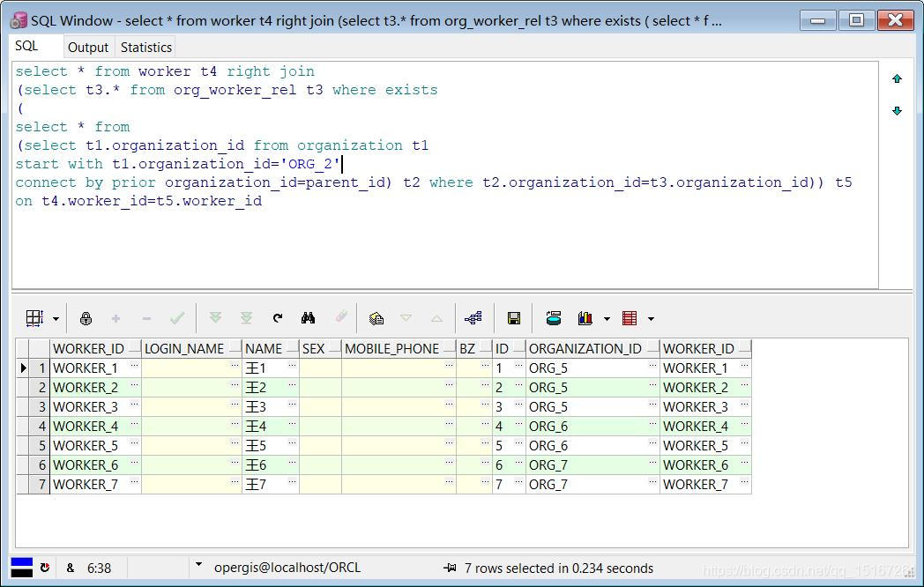The image size is (924, 587).
Task: Click the linked query tree icon
Action: point(473,318)
